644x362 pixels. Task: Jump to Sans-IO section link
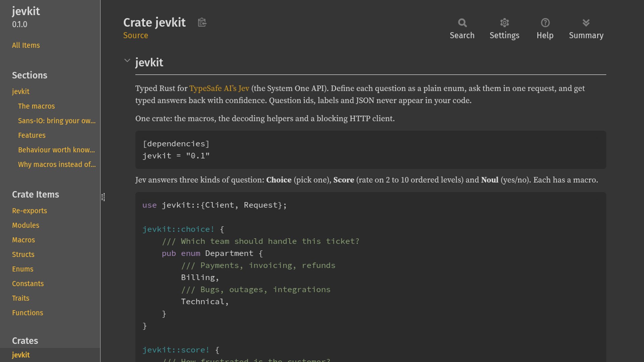pos(57,121)
